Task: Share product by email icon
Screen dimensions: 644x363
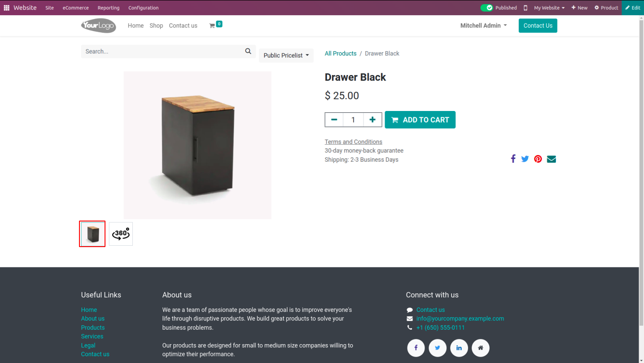Action: 552,159
